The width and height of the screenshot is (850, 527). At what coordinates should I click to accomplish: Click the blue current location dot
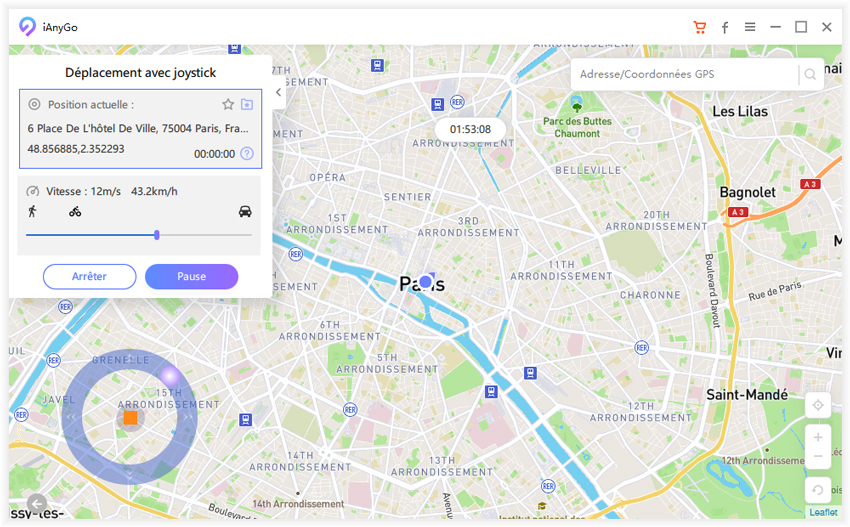coord(426,281)
